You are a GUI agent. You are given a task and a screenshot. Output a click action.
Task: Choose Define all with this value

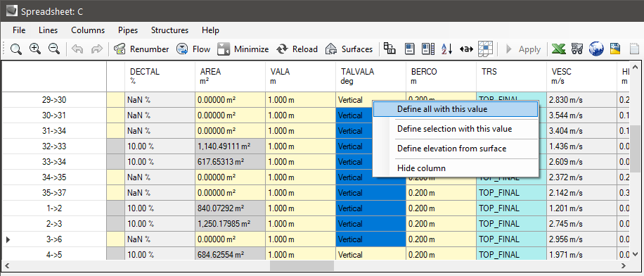[456, 109]
